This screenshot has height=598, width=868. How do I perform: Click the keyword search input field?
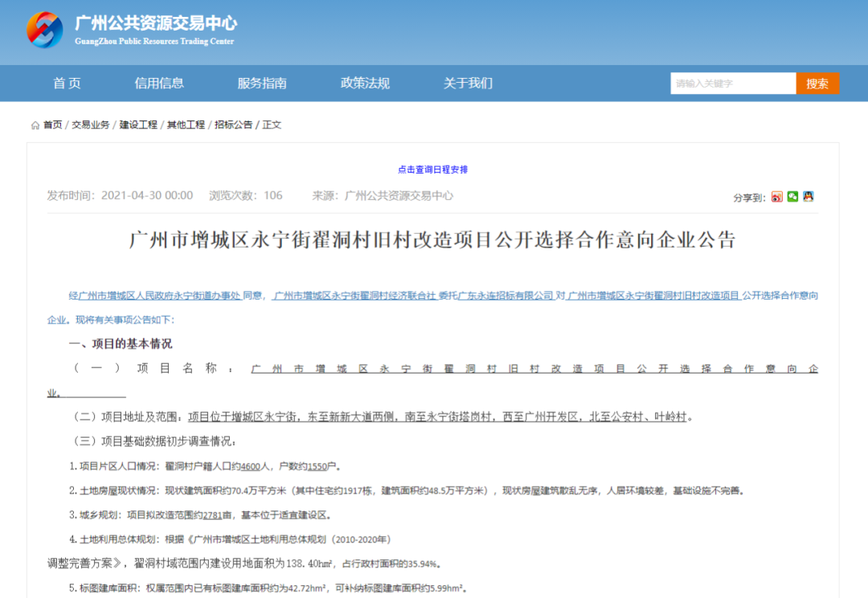733,84
